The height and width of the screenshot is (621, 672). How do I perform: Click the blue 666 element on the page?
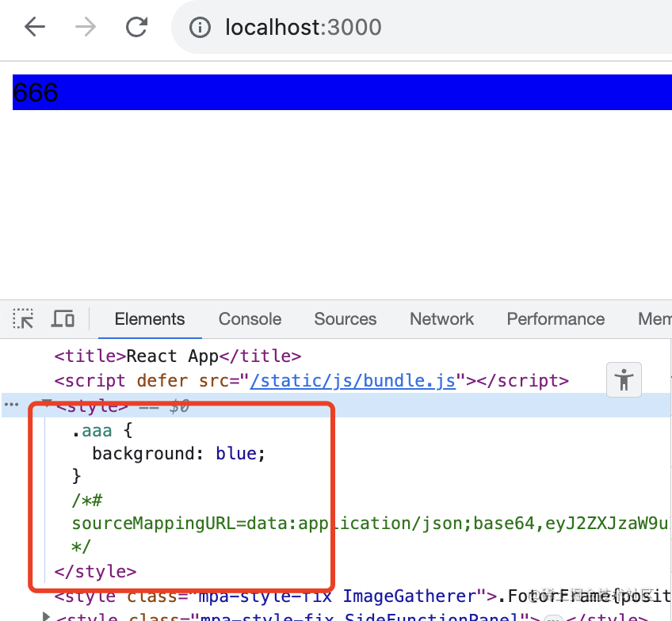click(x=342, y=92)
